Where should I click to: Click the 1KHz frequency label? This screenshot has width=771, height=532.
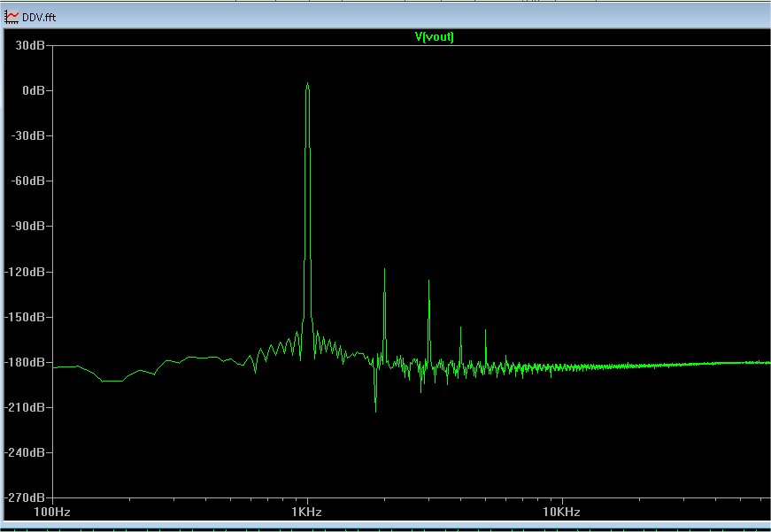pyautogui.click(x=307, y=512)
